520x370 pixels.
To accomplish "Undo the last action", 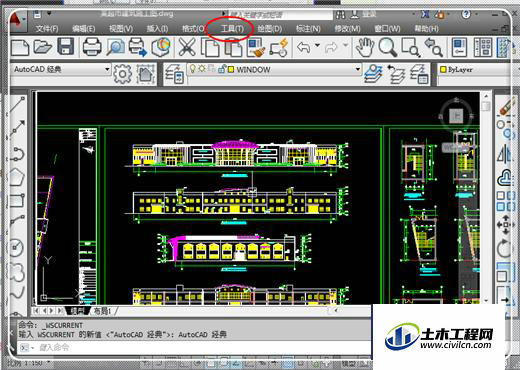I will coord(304,47).
